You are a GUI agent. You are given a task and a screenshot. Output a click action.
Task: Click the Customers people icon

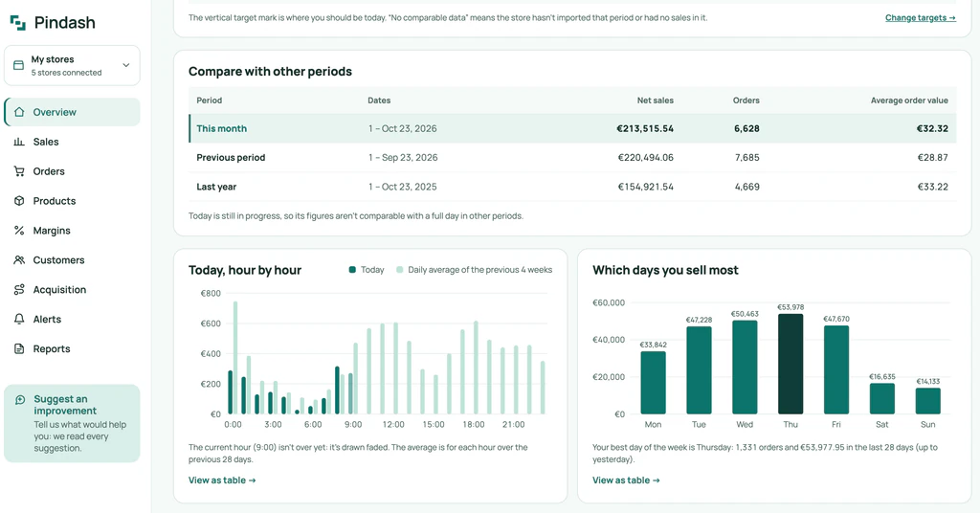point(19,260)
